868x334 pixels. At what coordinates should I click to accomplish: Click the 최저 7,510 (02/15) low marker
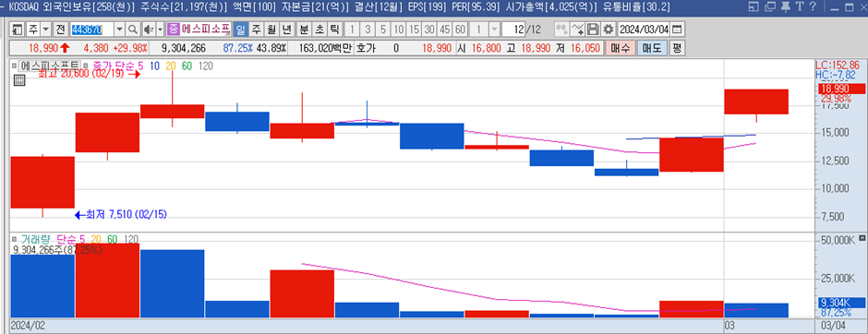pyautogui.click(x=120, y=215)
